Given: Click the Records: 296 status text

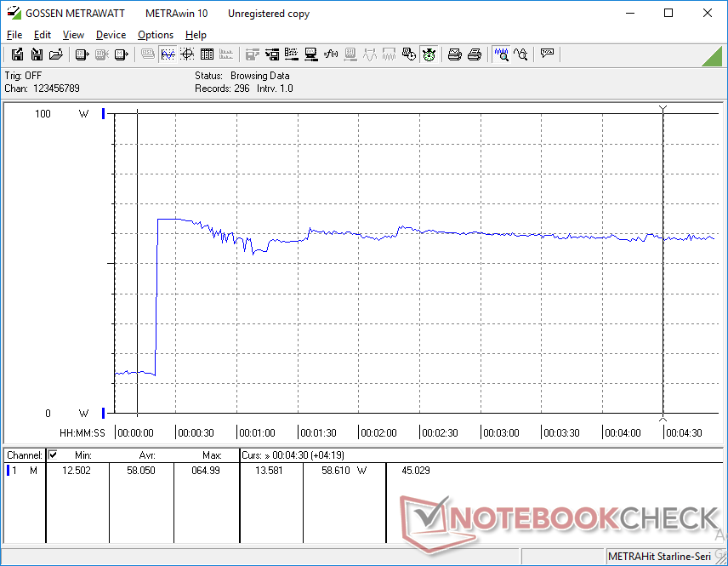Looking at the screenshot, I should click(222, 89).
